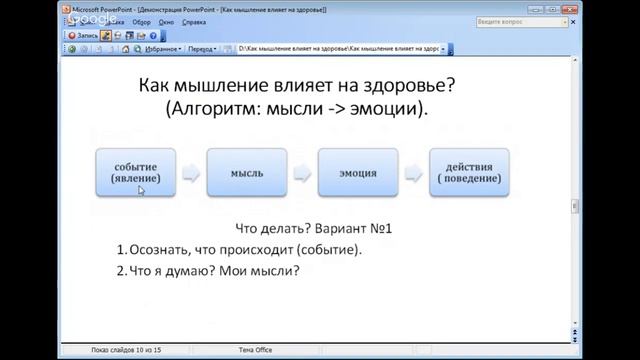Click the vertical scrollbar thumb
640x360 pixels.
[x=575, y=207]
